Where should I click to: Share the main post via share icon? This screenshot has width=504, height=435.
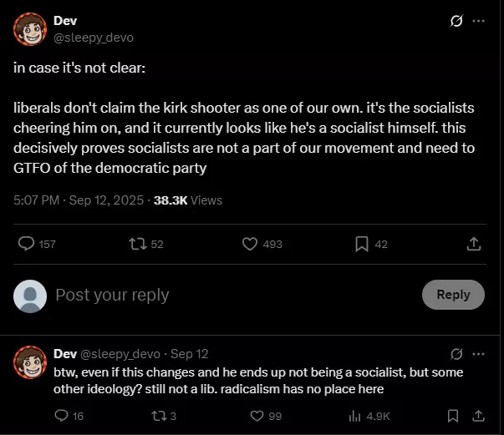coord(473,244)
